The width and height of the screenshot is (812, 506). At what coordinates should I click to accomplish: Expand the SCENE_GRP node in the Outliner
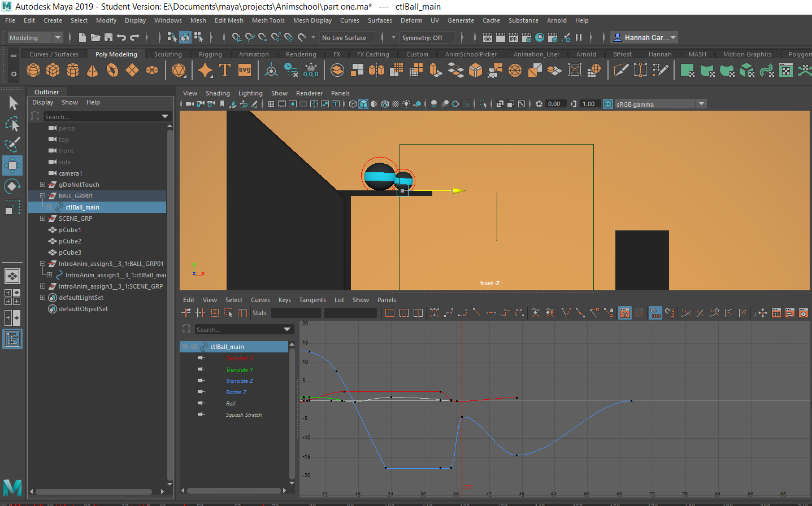click(x=42, y=219)
